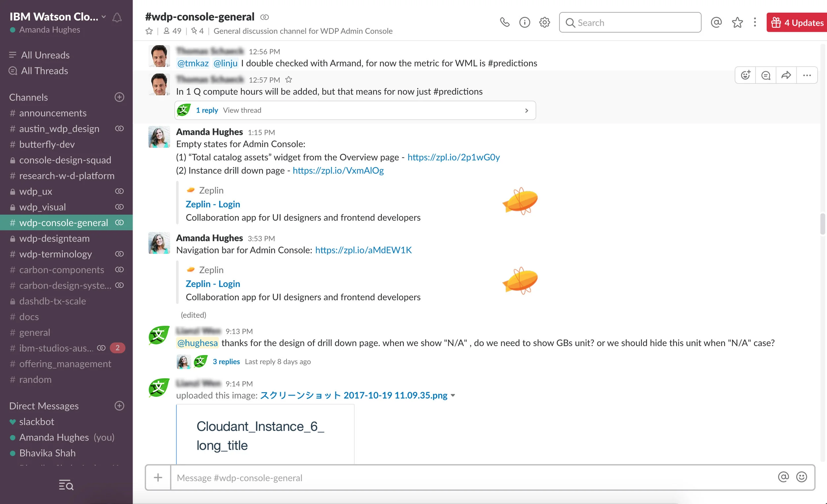The height and width of the screenshot is (504, 827).
Task: Open IBM Watson workspace menu
Action: (57, 17)
